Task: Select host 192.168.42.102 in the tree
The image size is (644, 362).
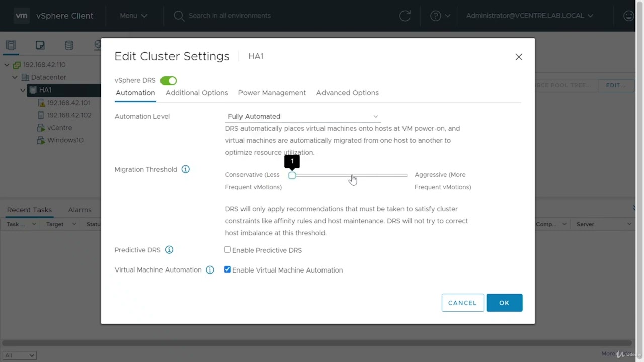Action: 69,115
